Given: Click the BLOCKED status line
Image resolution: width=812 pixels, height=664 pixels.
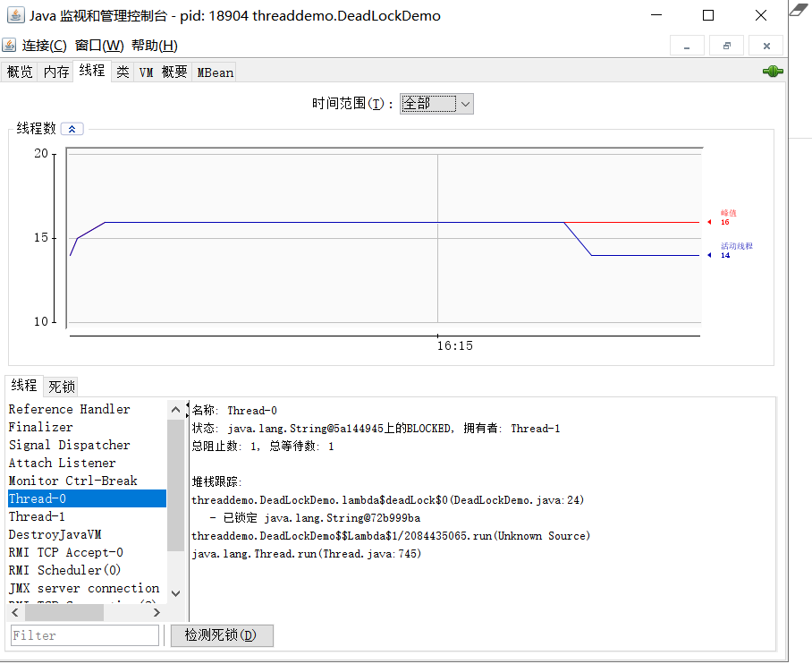Looking at the screenshot, I should click(x=376, y=428).
